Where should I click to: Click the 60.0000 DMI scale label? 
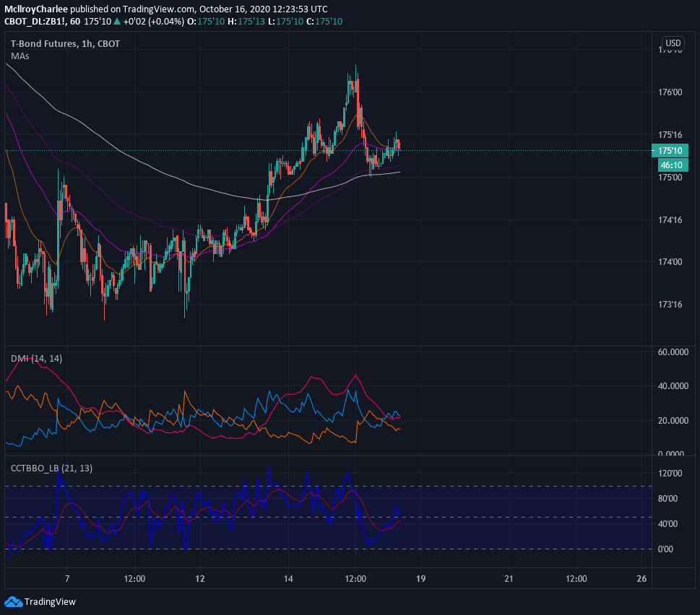pyautogui.click(x=673, y=352)
